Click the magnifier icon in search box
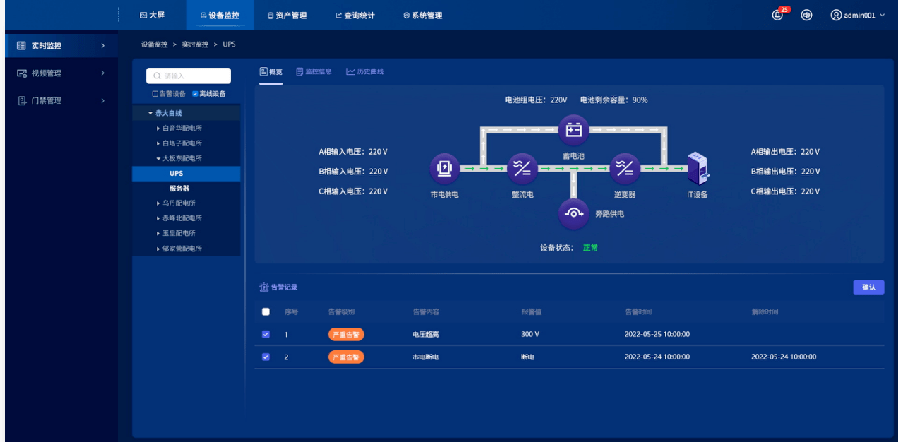Screen dimensions: 898x442 click(x=157, y=76)
